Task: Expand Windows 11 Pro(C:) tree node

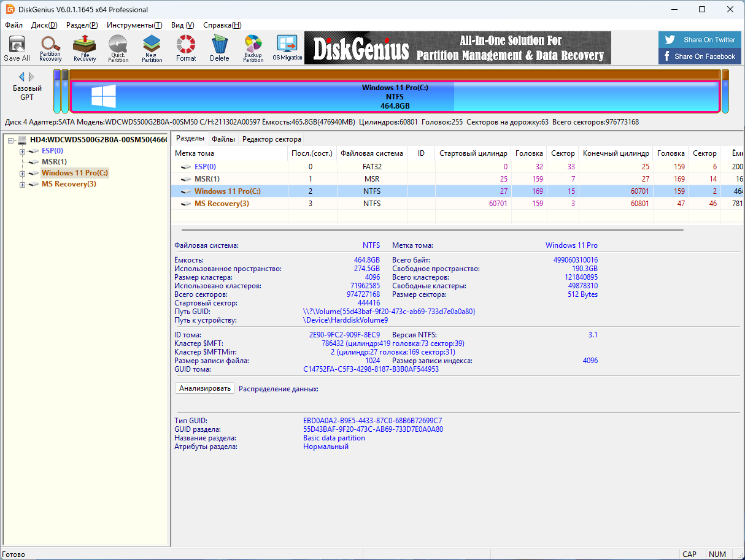Action: pyautogui.click(x=22, y=173)
